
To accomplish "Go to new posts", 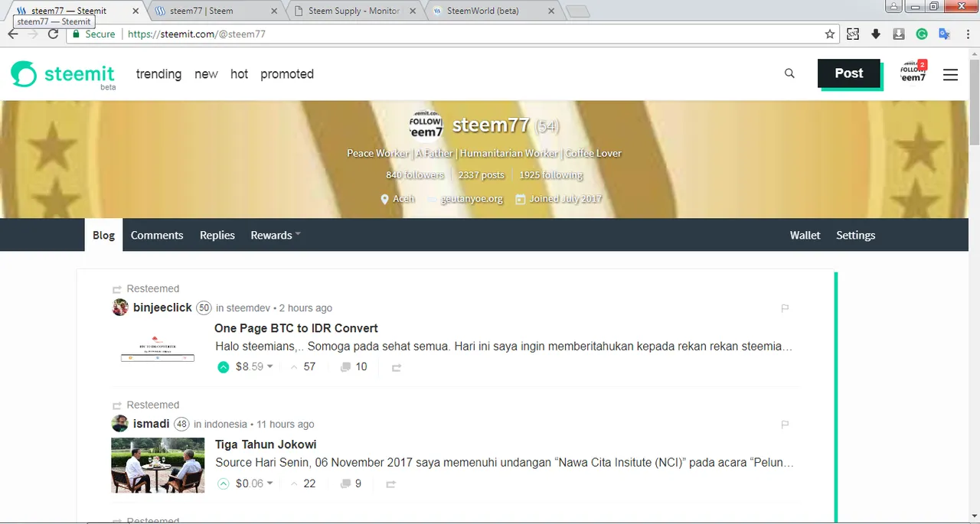I will point(206,74).
